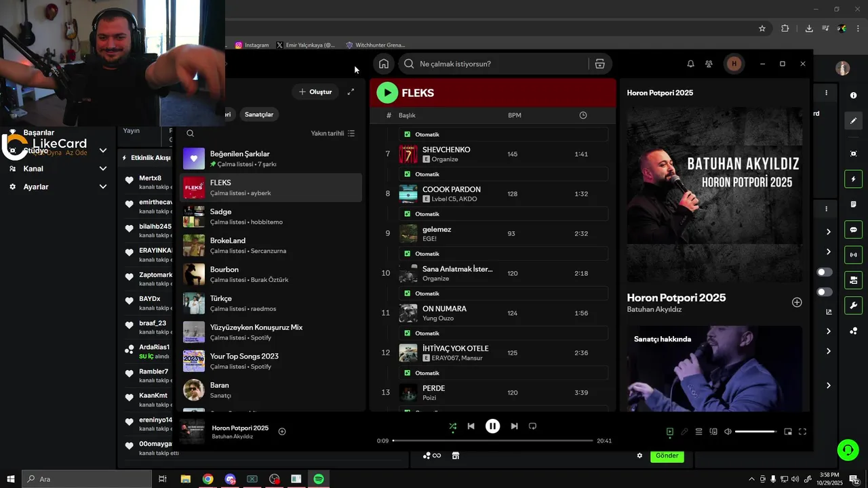Open Your Top Songs 2023 playlist
Screen dimensions: 868x488
271,361
